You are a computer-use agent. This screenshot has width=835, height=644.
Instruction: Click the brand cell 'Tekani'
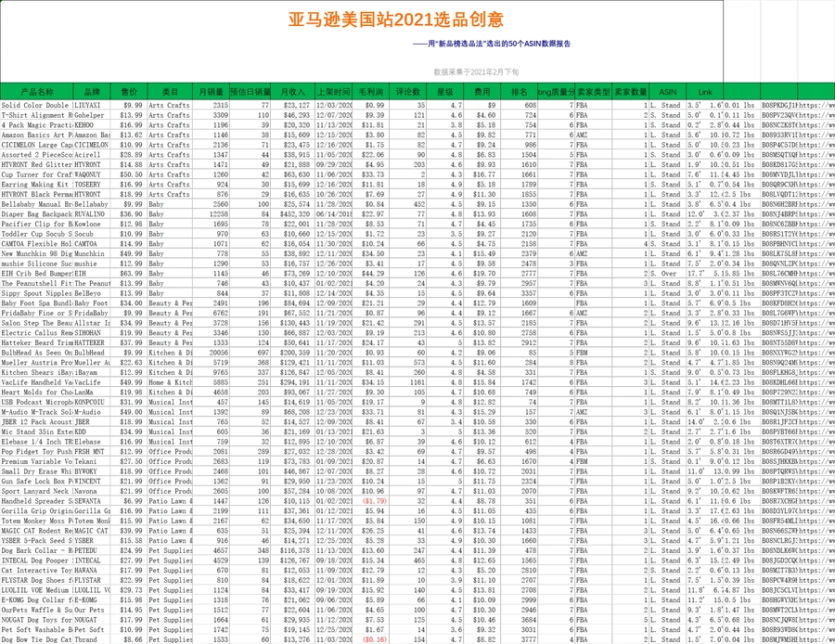point(92,462)
